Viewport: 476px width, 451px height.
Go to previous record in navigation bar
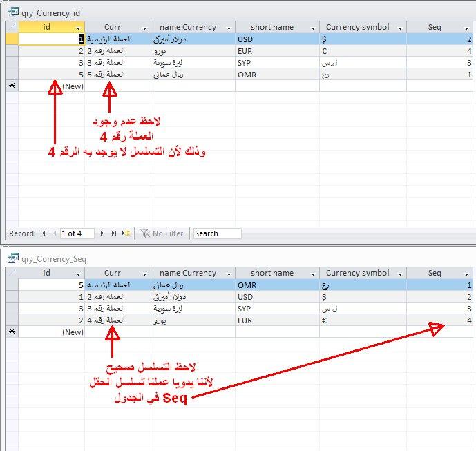(53, 233)
